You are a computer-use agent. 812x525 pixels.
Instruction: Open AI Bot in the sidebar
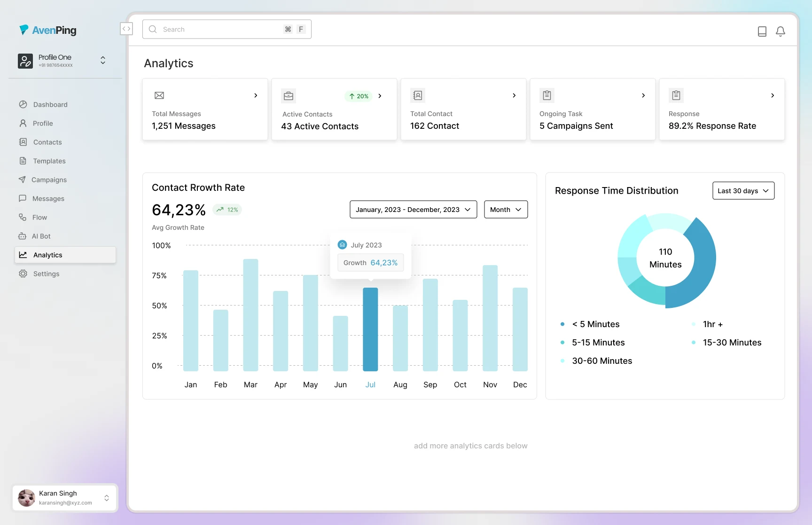coord(65,236)
